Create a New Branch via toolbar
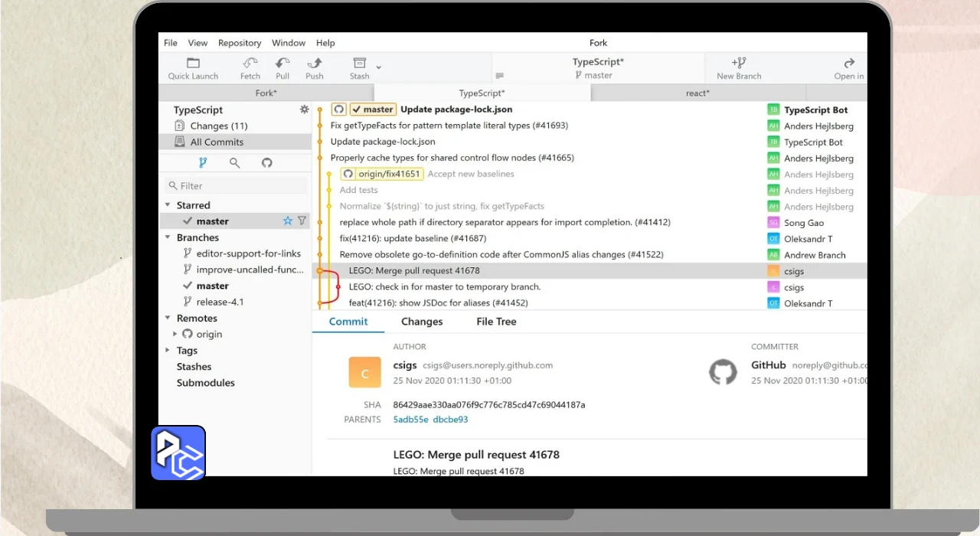Screen dimensions: 980x536 [738, 64]
